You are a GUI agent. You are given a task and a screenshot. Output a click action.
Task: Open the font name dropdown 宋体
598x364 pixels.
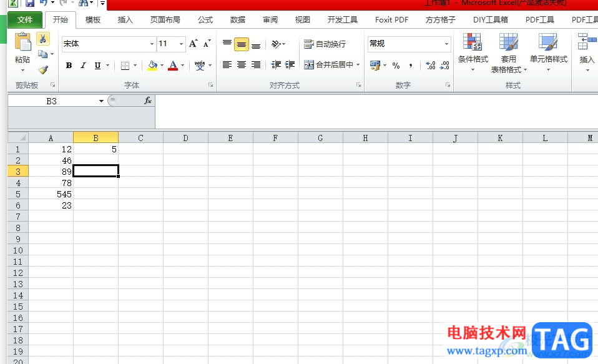(x=152, y=44)
